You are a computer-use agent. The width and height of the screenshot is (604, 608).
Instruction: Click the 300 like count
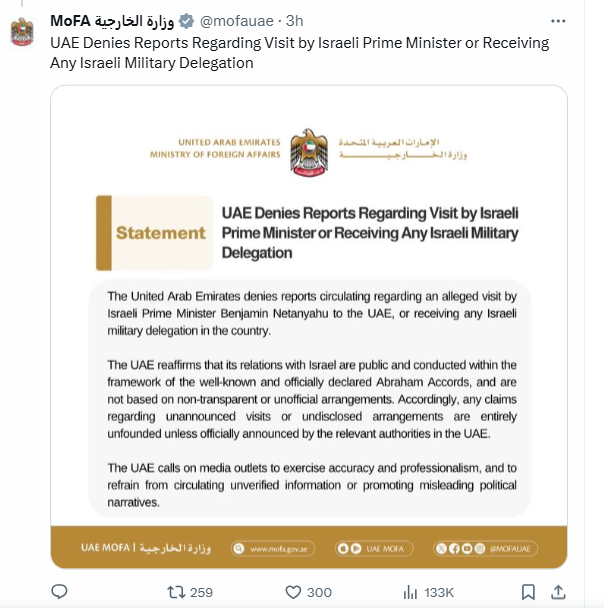tap(319, 592)
